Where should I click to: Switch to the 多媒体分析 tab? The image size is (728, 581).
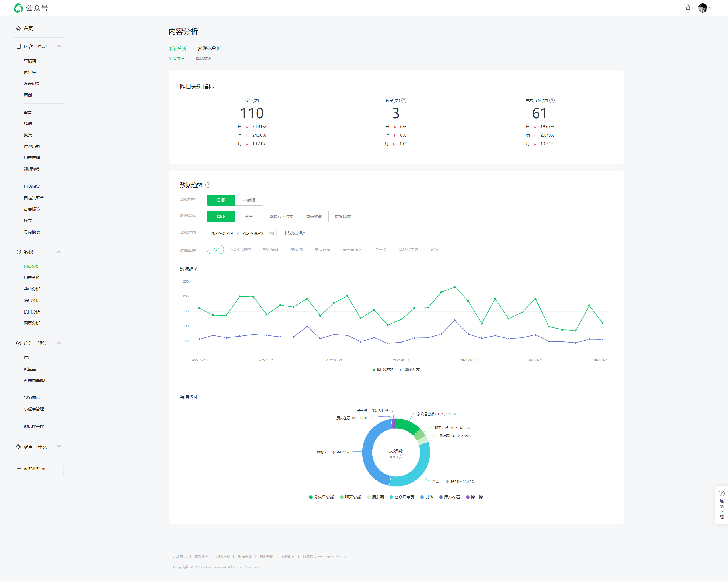coord(209,48)
